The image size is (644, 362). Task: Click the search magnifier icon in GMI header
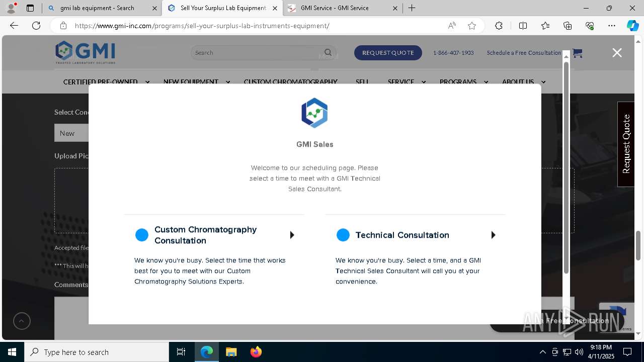328,52
